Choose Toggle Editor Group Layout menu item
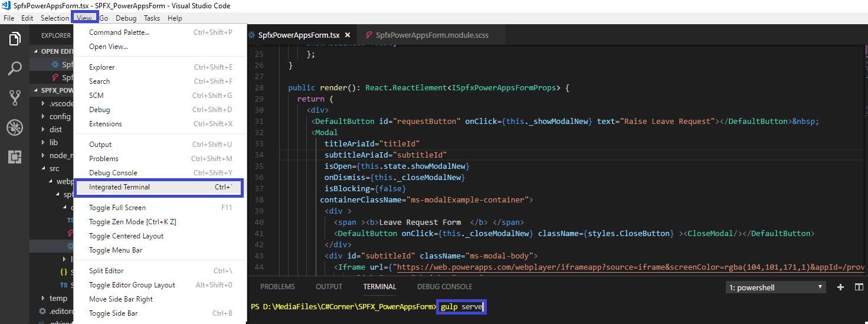Screen dimensions: 868x324 tap(160, 285)
